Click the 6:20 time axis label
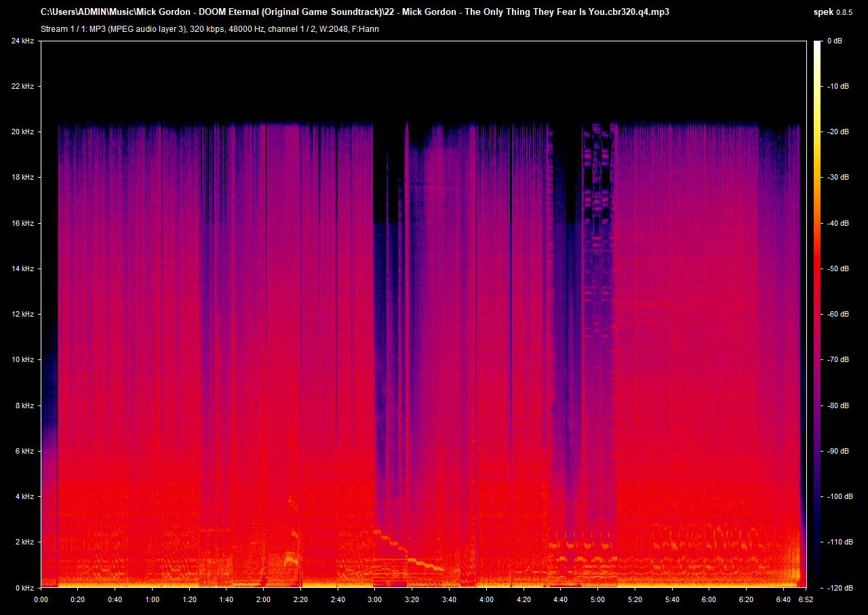868x615 pixels. click(x=745, y=600)
